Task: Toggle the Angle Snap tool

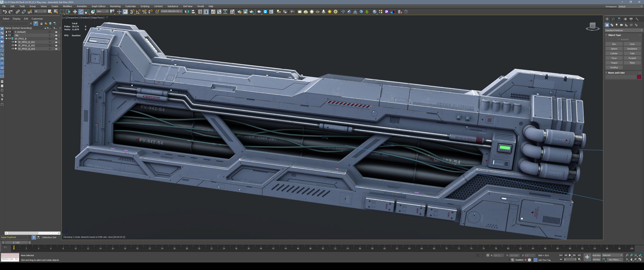Action: (138, 12)
